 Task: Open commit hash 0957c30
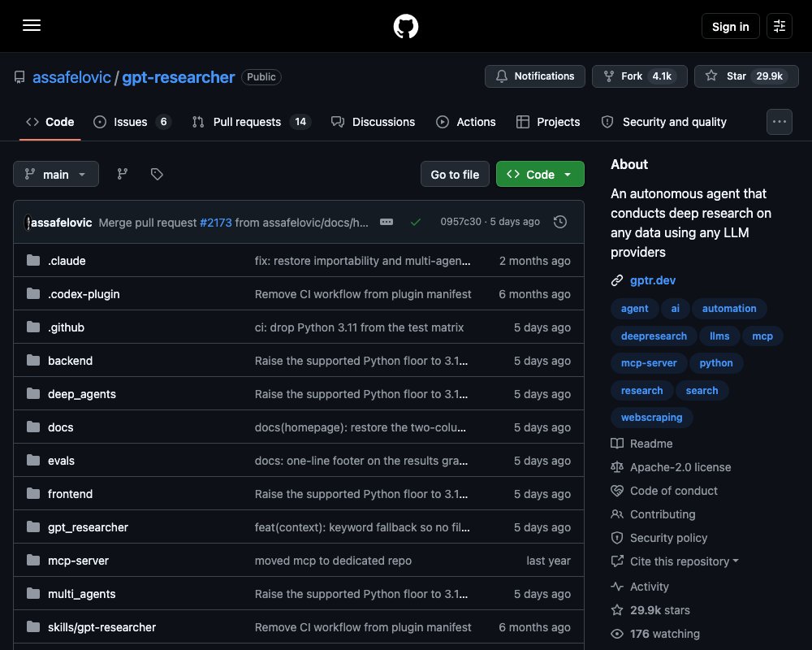coord(460,221)
